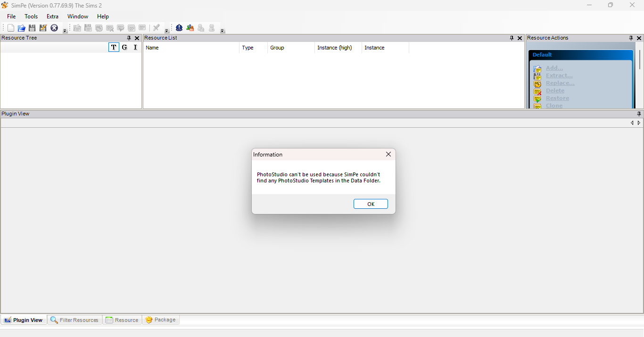Viewport: 644px width, 337px height.
Task: Toggle the T (Type) tree sort button
Action: pyautogui.click(x=114, y=47)
